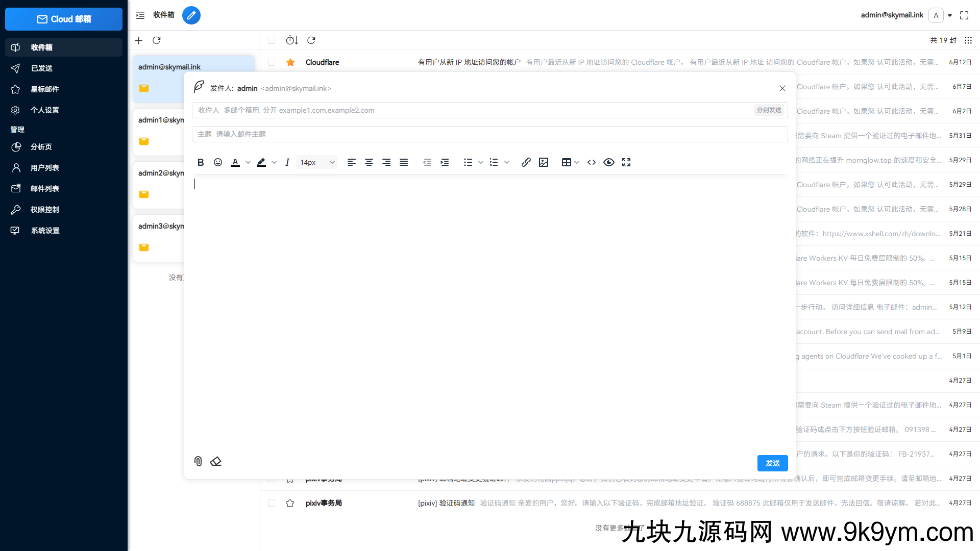The image size is (980, 551).
Task: Insert a hyperlink using the link icon
Action: (x=526, y=162)
